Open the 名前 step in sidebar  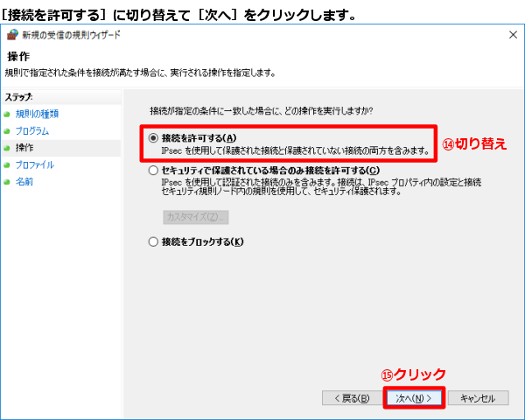[24, 181]
